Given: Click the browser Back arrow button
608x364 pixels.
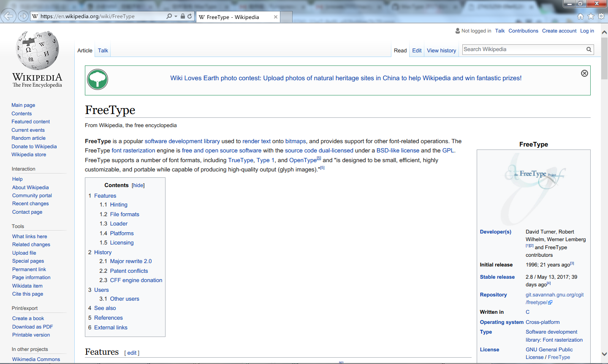Looking at the screenshot, I should [x=8, y=16].
